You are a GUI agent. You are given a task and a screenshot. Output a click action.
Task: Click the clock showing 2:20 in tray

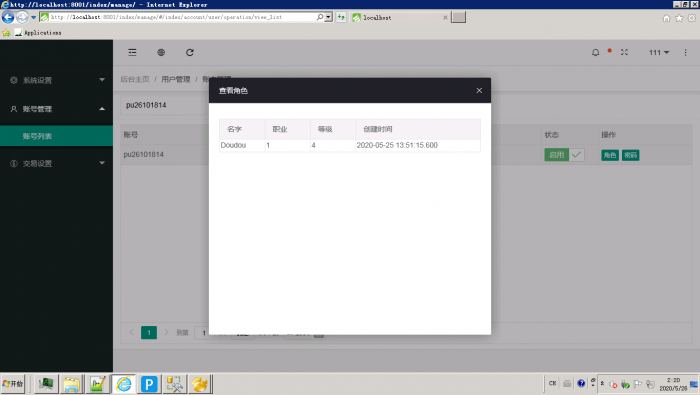(673, 384)
